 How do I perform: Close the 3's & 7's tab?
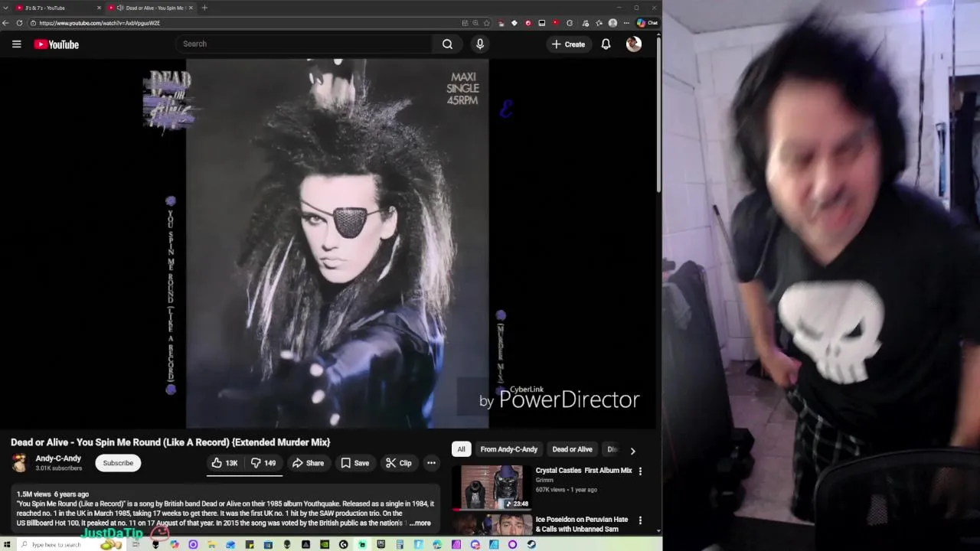tap(99, 8)
